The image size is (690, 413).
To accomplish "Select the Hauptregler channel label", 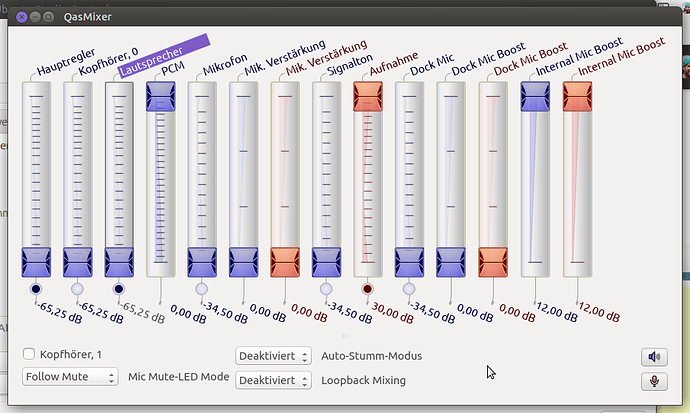I will pyautogui.click(x=66, y=62).
